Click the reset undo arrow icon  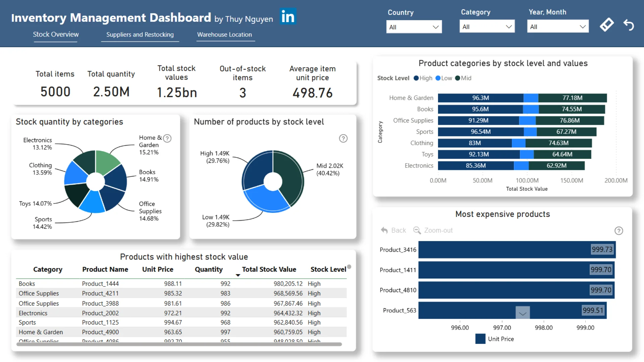pos(629,25)
